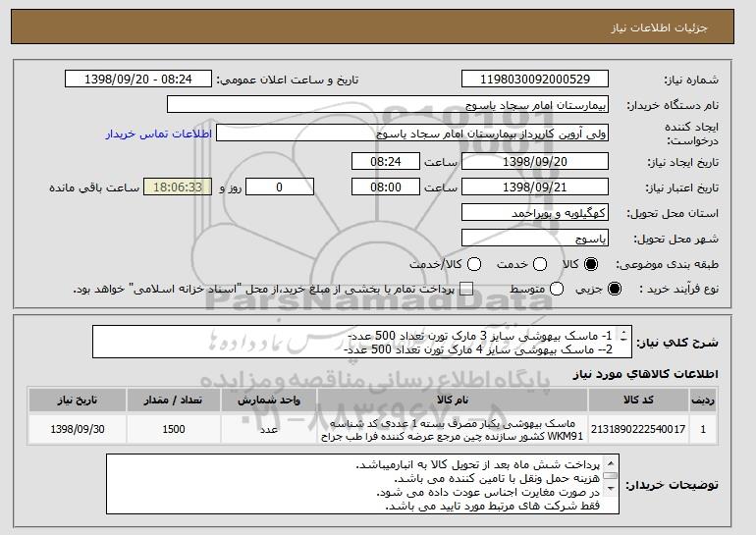The width and height of the screenshot is (756, 535).
Task: Click the unit cell عدد
Action: coord(269,429)
